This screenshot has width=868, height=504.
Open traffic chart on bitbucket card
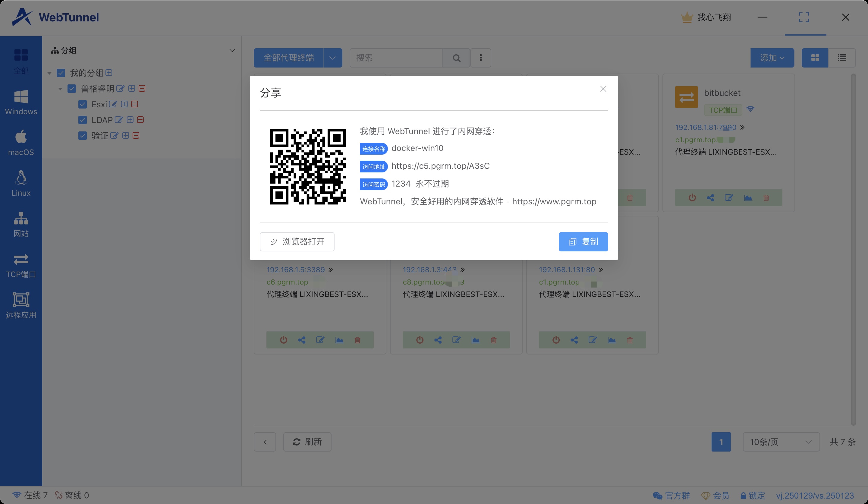tap(748, 198)
